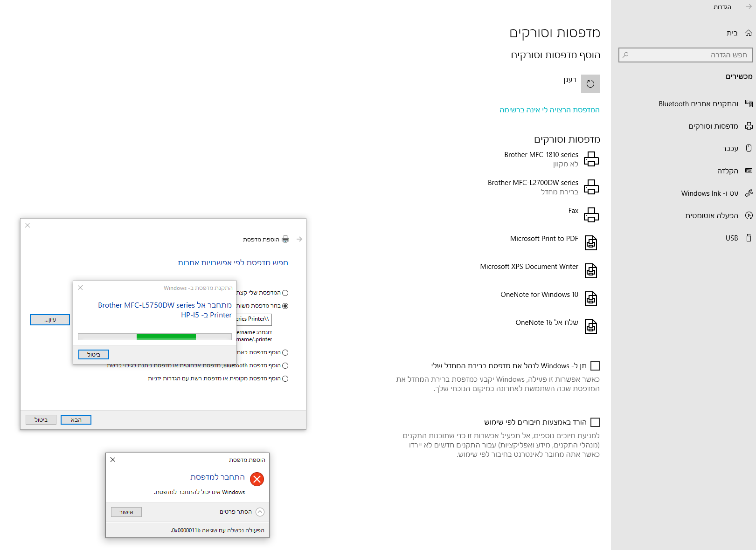Click the red error icon in connection dialog
Screen dimensions: 756x550
257,479
